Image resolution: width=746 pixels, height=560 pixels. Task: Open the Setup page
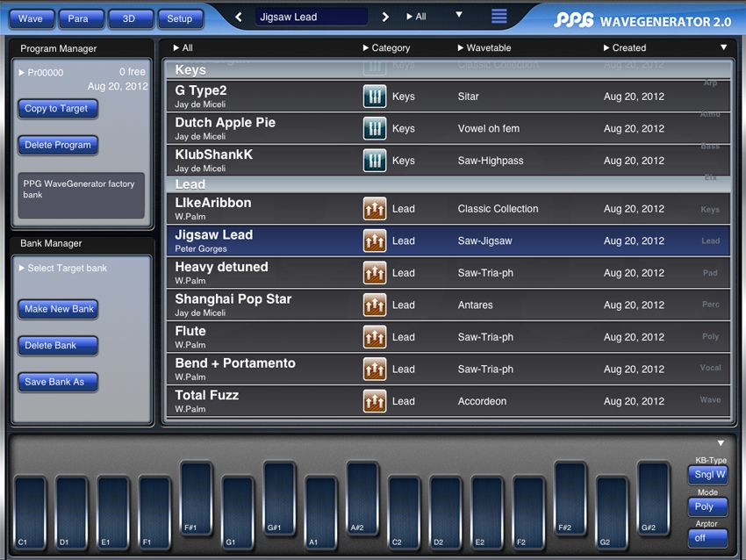179,19
